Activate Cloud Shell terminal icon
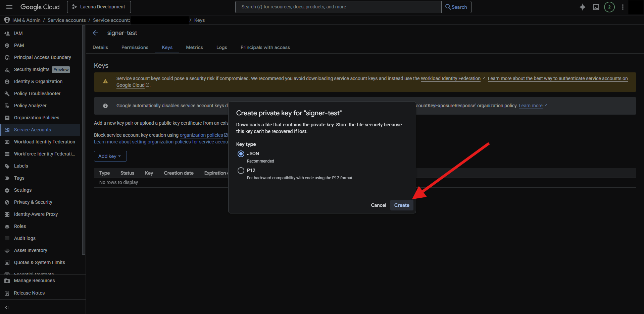This screenshot has width=644, height=314. [596, 7]
